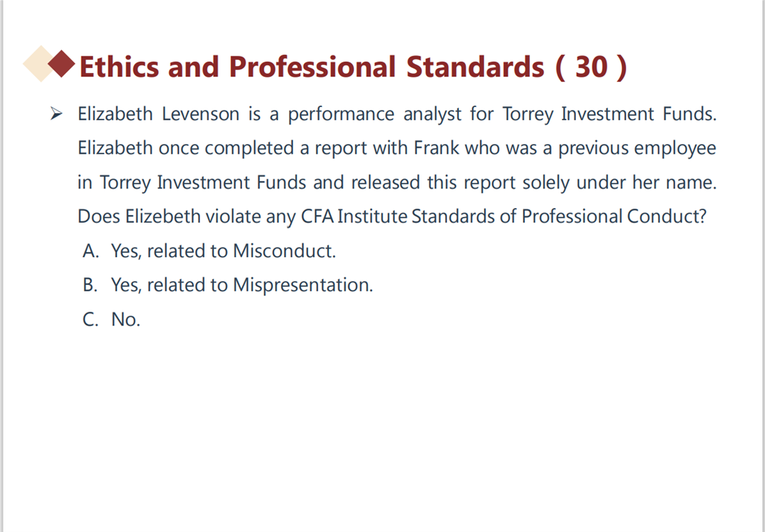Click the "No." answer text
765x532 pixels.
click(126, 320)
